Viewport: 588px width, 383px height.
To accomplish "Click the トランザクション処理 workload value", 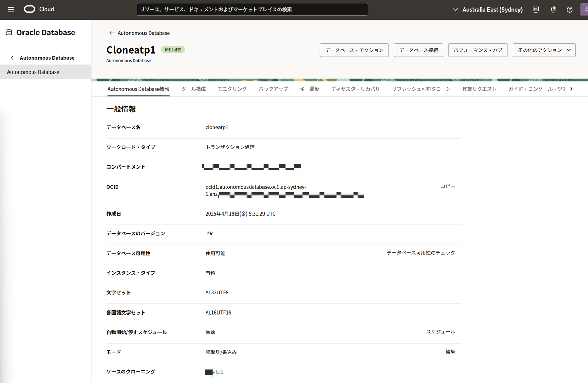I will (230, 147).
